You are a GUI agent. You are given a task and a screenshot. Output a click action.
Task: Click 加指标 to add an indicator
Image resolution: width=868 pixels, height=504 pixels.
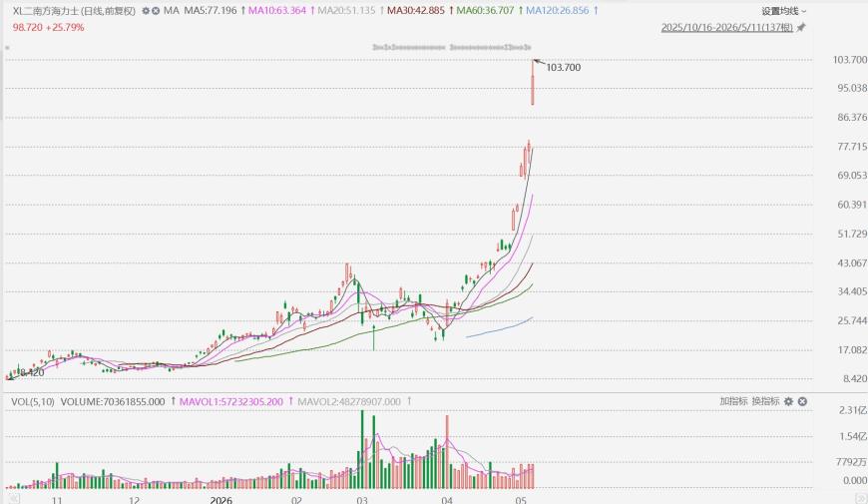pos(733,401)
